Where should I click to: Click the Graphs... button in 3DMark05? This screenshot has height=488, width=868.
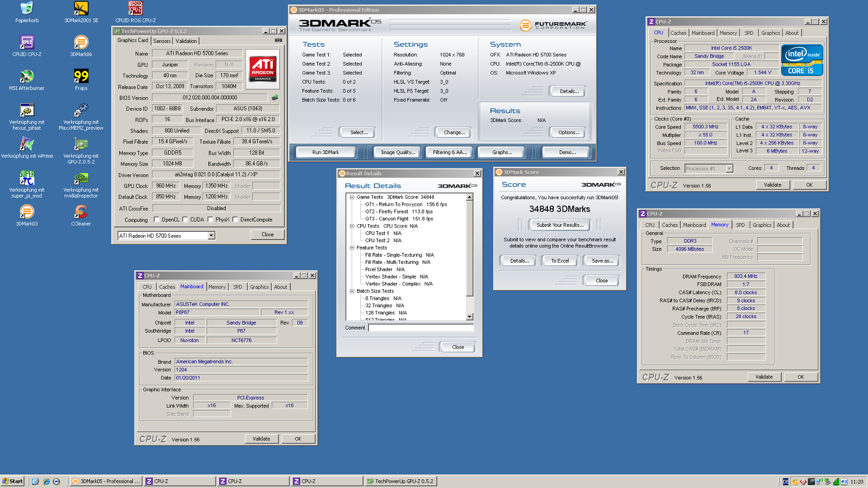[x=502, y=153]
